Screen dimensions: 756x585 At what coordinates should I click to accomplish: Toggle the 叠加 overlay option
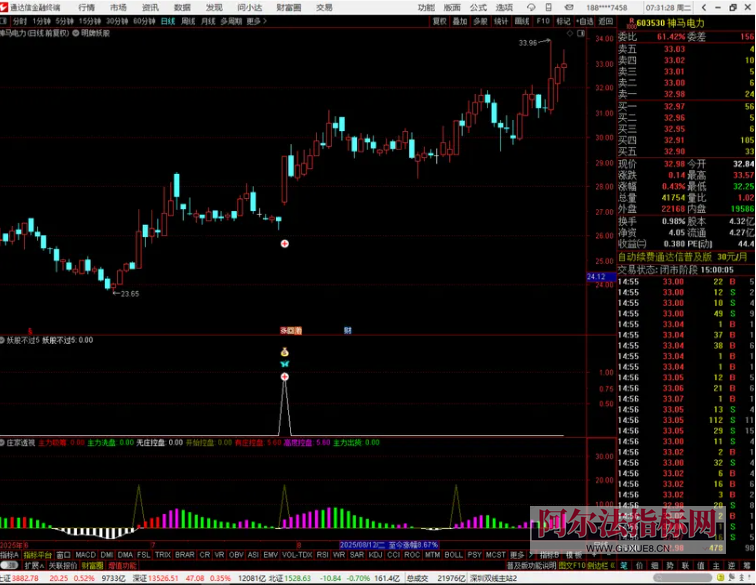click(x=459, y=20)
